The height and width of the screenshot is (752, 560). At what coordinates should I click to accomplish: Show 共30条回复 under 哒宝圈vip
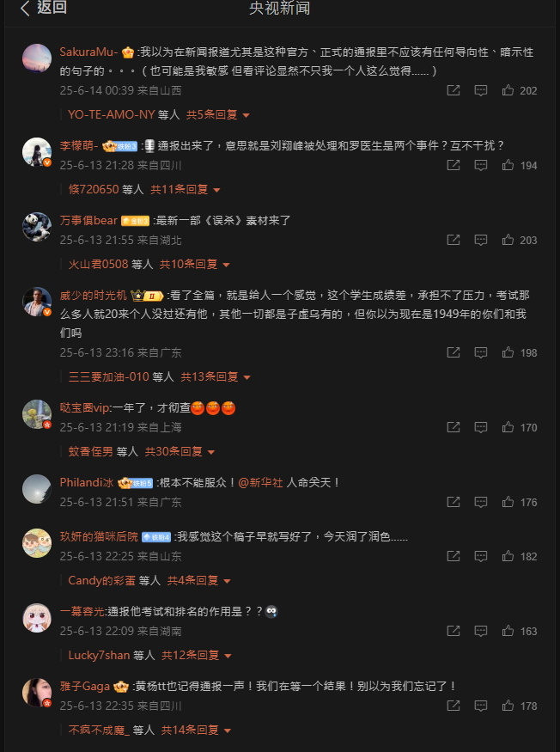(180, 451)
